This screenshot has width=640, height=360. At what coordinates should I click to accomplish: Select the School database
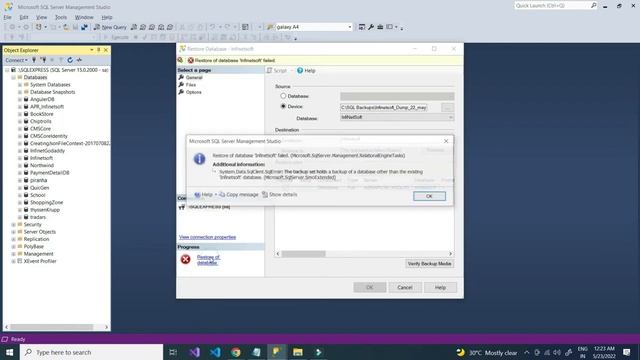click(38, 195)
